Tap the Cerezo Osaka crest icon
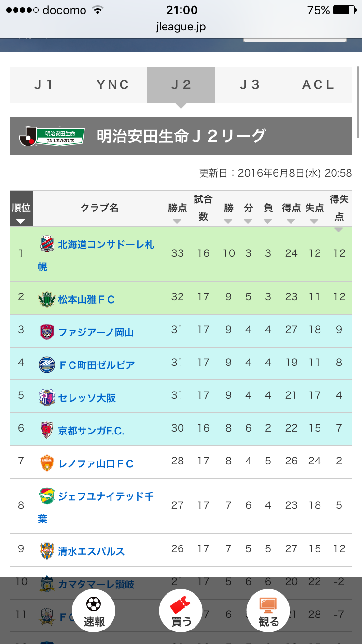Viewport: 362px width, 644px height. 47,398
